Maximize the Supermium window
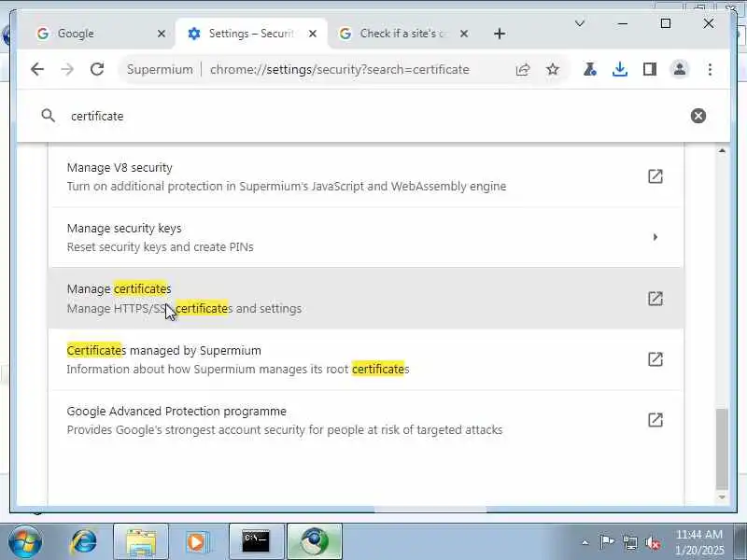The image size is (747, 560). tap(666, 23)
